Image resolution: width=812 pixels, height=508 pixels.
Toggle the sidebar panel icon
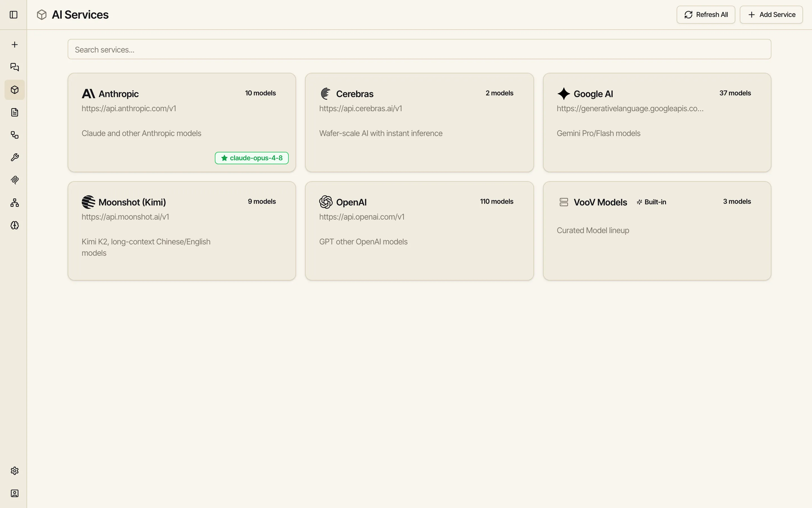point(14,15)
